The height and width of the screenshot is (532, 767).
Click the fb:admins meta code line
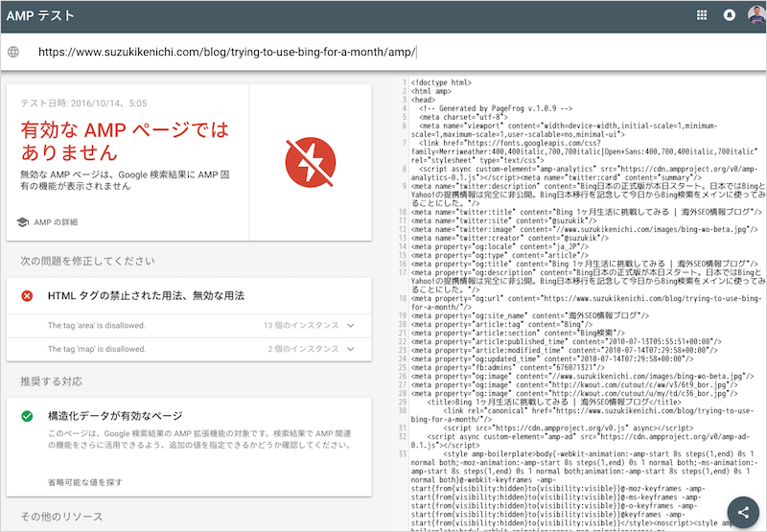coord(508,367)
